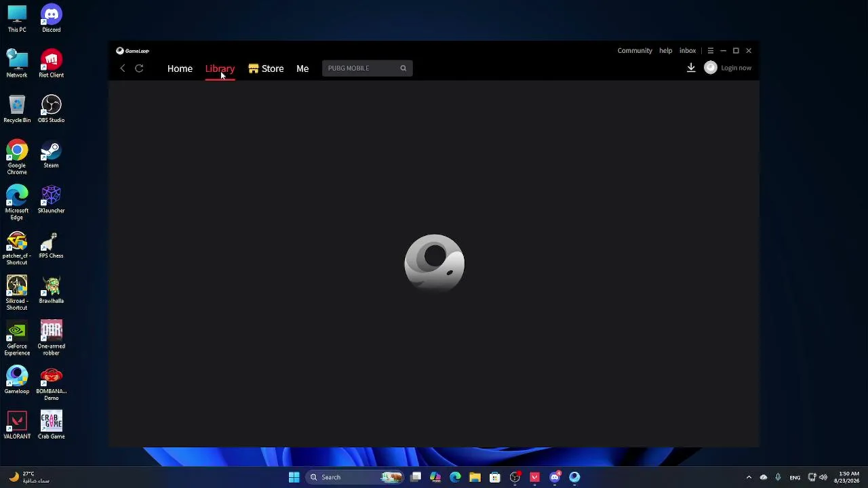This screenshot has height=488, width=868.
Task: Select the Discord desktop icon
Action: coord(51,19)
